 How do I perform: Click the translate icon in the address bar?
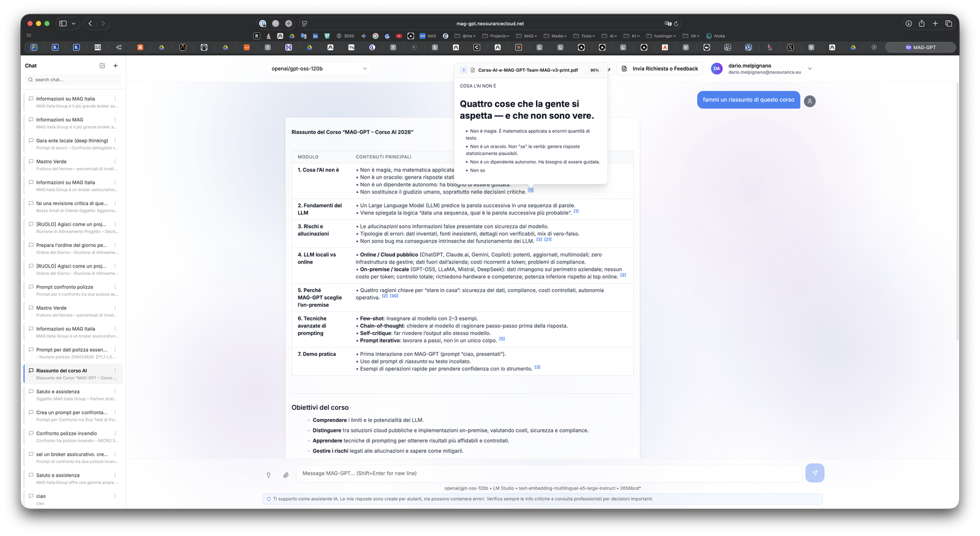tap(668, 24)
